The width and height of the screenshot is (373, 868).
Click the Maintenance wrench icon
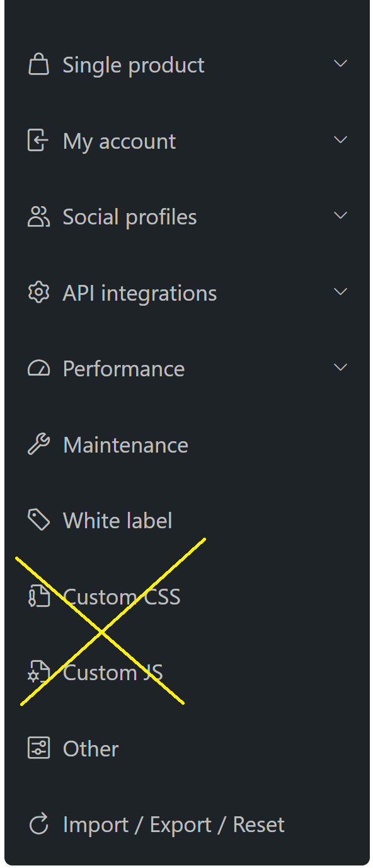click(39, 444)
